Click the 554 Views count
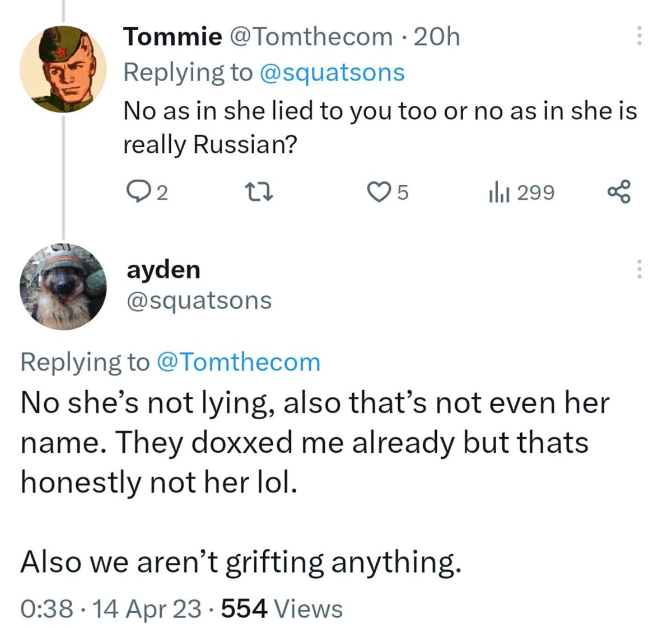 click(282, 608)
